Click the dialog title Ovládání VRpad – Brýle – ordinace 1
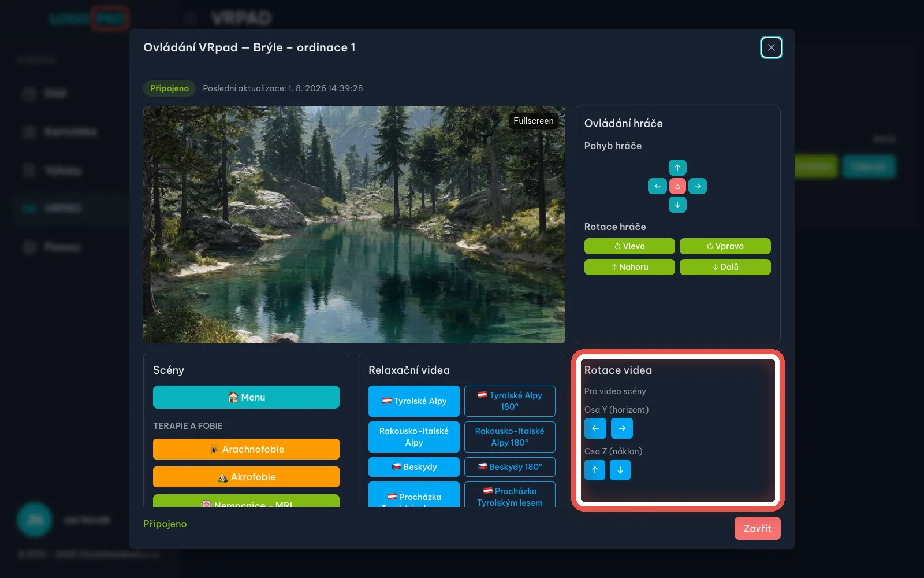Screen dimensions: 924x578 249,47
